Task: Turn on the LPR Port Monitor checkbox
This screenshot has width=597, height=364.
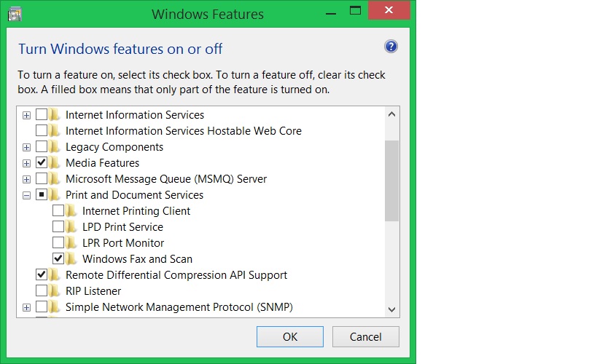Action: (58, 242)
